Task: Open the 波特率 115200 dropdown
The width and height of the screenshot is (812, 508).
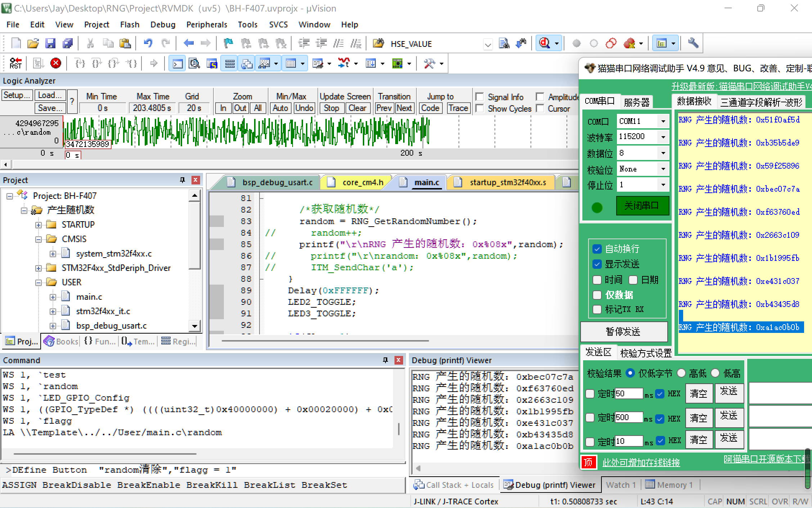Action: click(663, 137)
